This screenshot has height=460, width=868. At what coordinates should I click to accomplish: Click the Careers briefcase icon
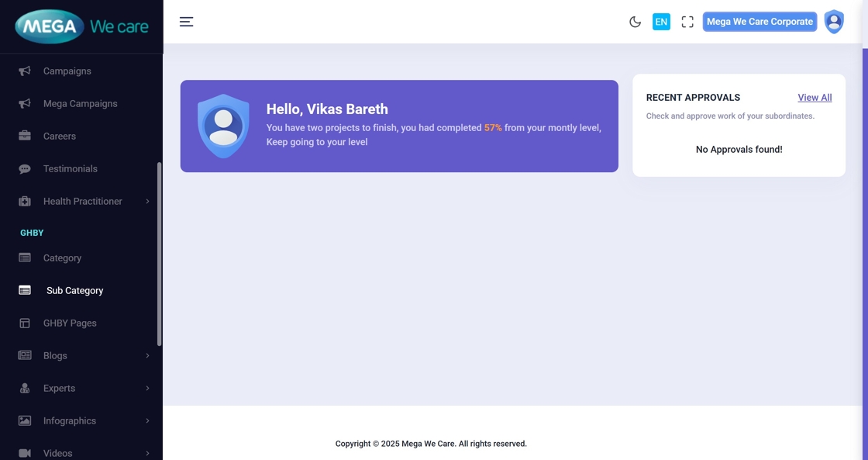[25, 137]
